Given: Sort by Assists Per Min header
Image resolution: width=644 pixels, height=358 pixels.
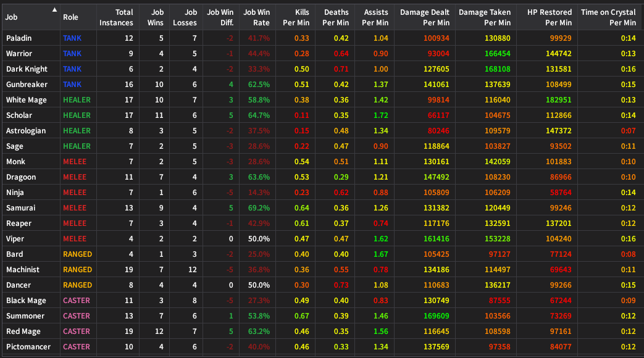Looking at the screenshot, I should 375,17.
